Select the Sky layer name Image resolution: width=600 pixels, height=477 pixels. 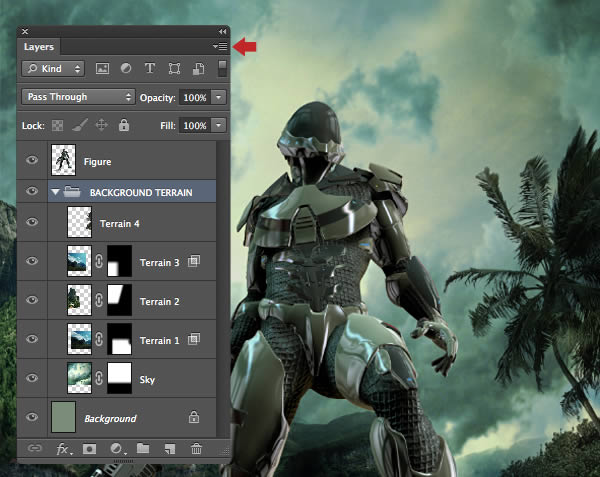tap(147, 380)
